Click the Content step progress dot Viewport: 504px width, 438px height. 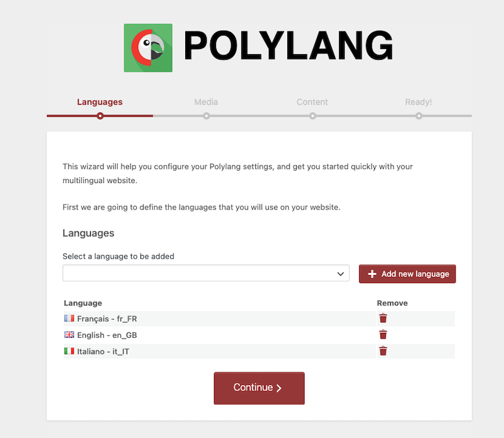312,116
